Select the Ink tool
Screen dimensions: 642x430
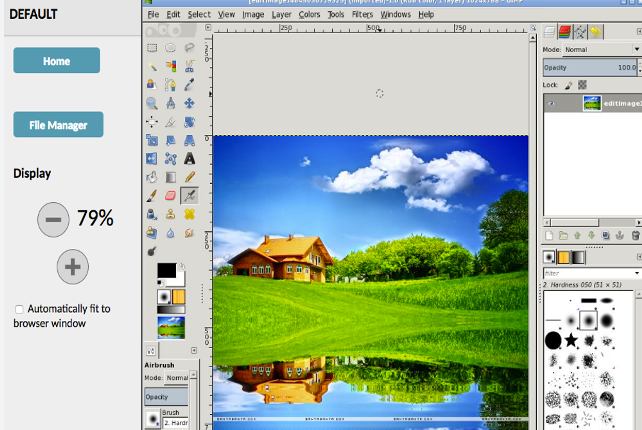coord(152,214)
